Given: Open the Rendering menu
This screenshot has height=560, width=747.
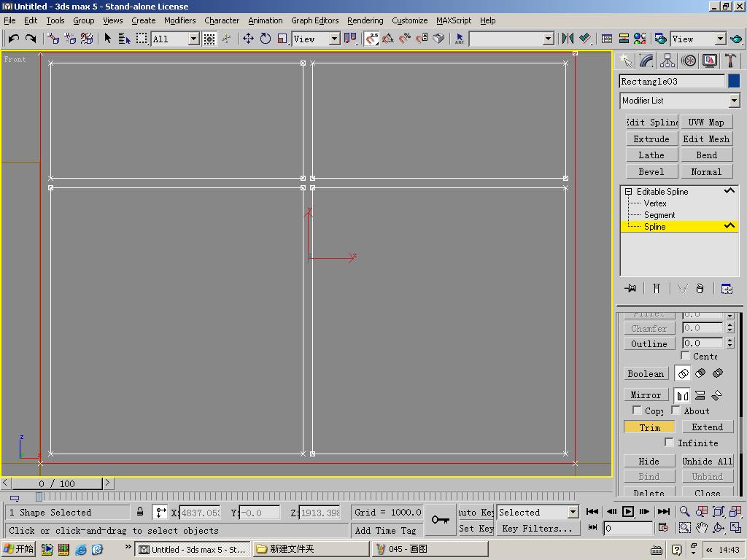Looking at the screenshot, I should (365, 20).
